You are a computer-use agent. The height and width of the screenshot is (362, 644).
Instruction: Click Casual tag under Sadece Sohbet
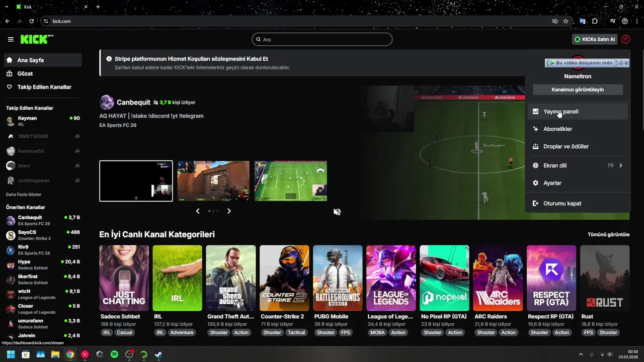point(124,332)
